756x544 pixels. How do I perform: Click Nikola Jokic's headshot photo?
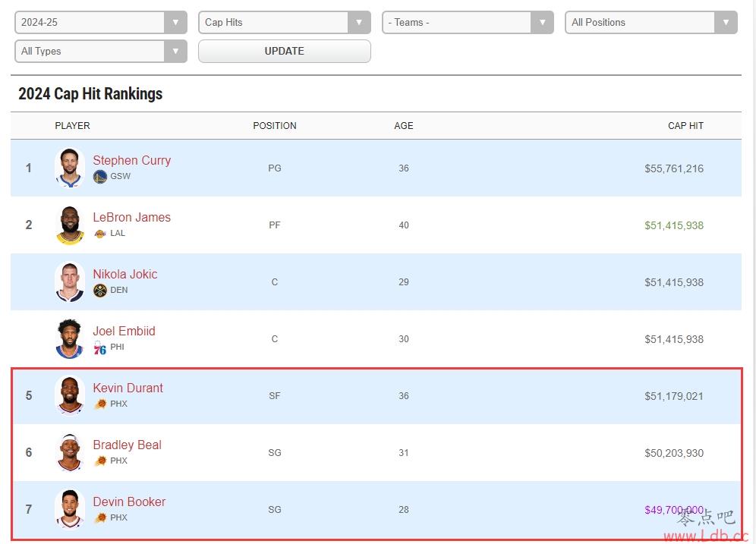69,282
